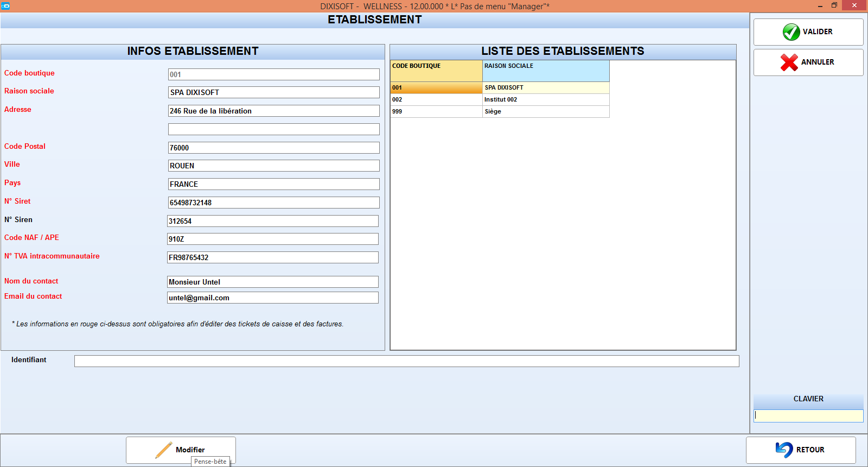Focus the N° TVA intracommunautaire field
868x467 pixels.
click(x=273, y=257)
